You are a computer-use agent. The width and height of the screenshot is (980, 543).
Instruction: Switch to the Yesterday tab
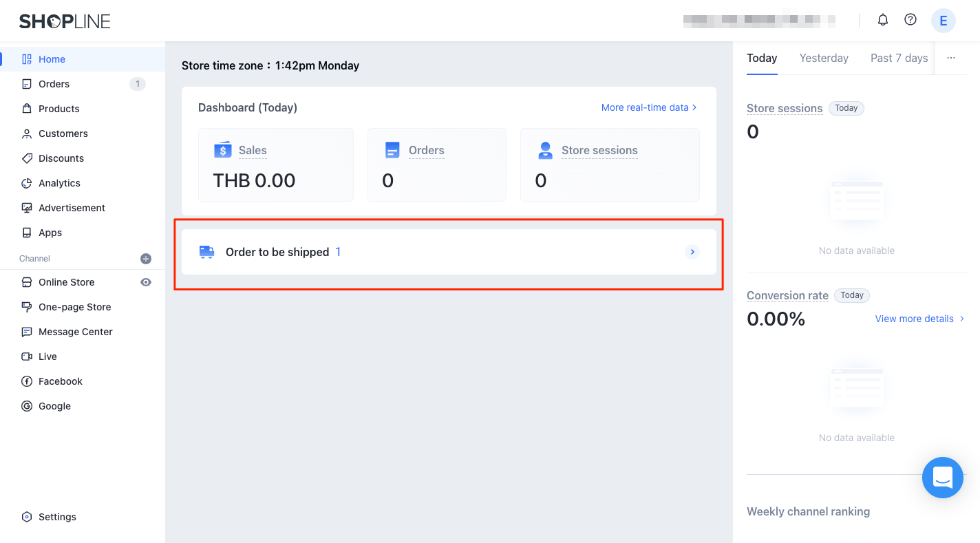(x=824, y=58)
